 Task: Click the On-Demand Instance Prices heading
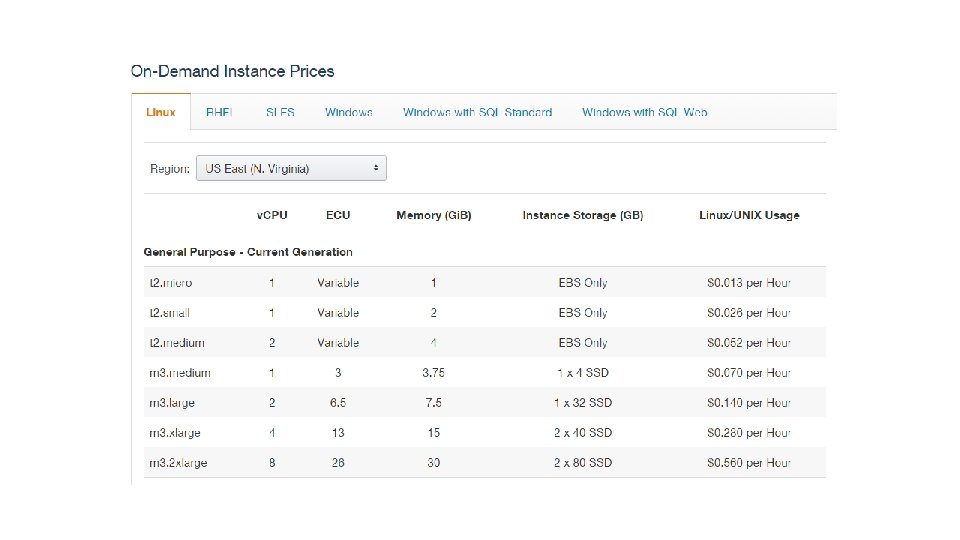232,72
